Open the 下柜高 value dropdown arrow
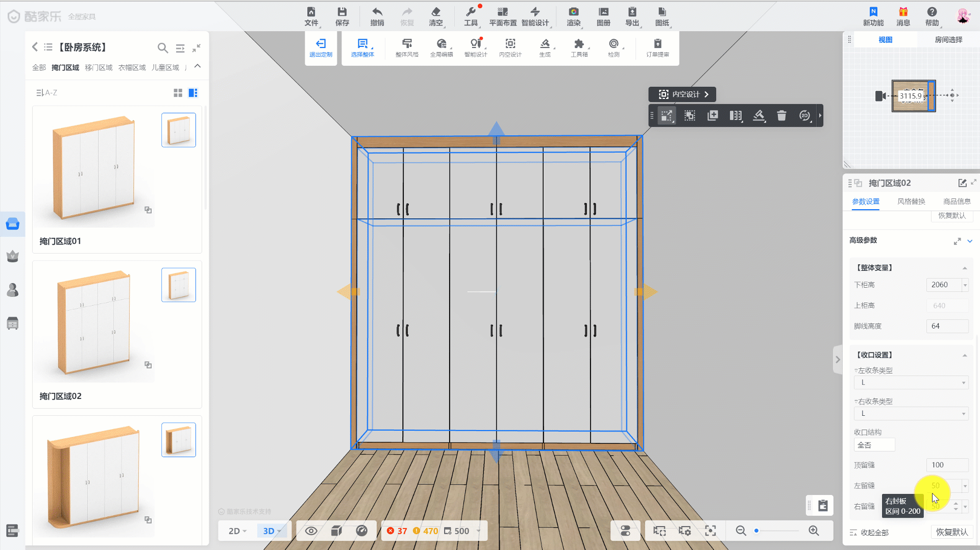Viewport: 980px width, 550px height. [965, 285]
